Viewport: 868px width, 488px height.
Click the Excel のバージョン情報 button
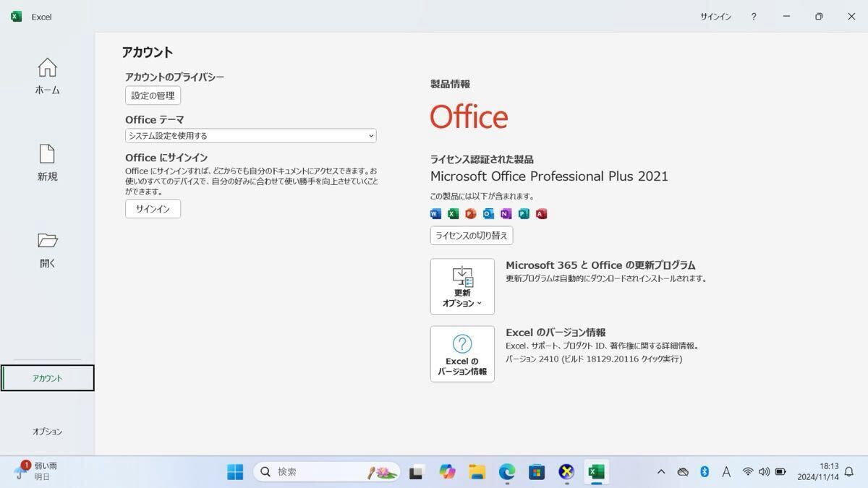462,354
